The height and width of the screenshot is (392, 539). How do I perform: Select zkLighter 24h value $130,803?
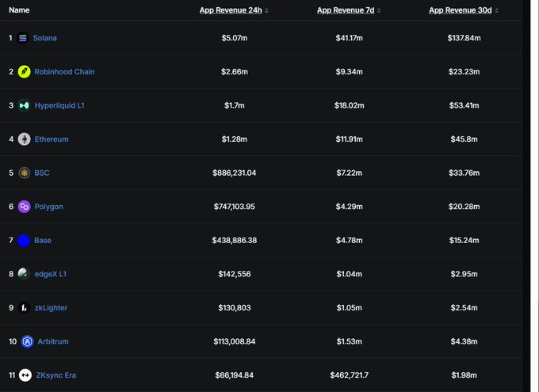(235, 308)
